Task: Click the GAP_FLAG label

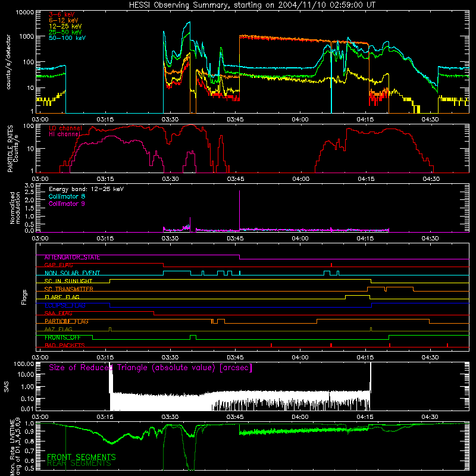Action: click(x=58, y=265)
